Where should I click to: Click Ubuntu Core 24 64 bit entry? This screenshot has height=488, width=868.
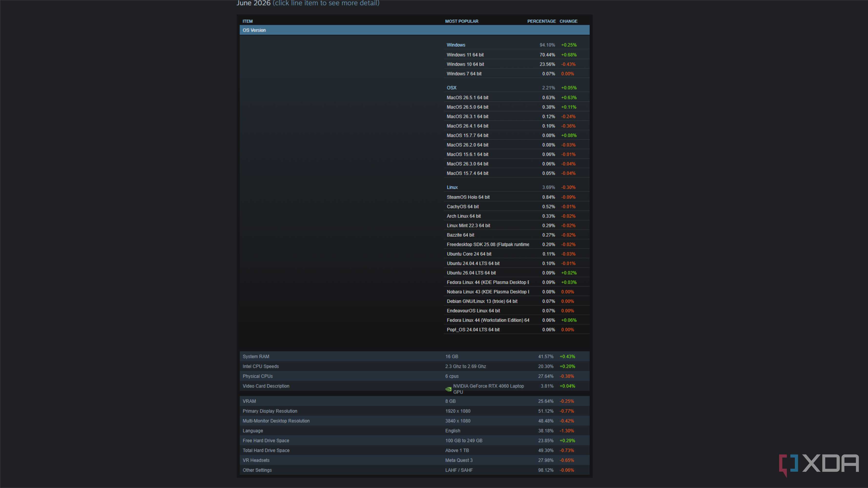pos(517,254)
